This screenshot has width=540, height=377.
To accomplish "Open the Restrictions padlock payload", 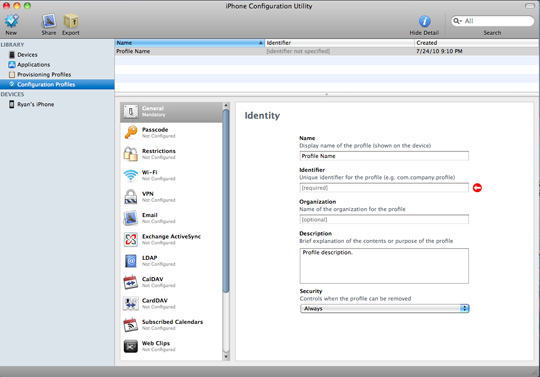I will click(171, 154).
